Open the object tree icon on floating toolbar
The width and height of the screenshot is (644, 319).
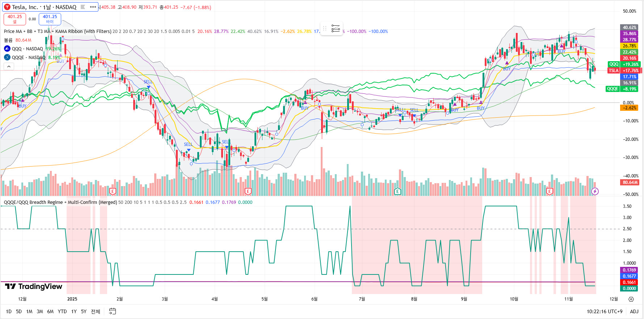click(x=336, y=28)
